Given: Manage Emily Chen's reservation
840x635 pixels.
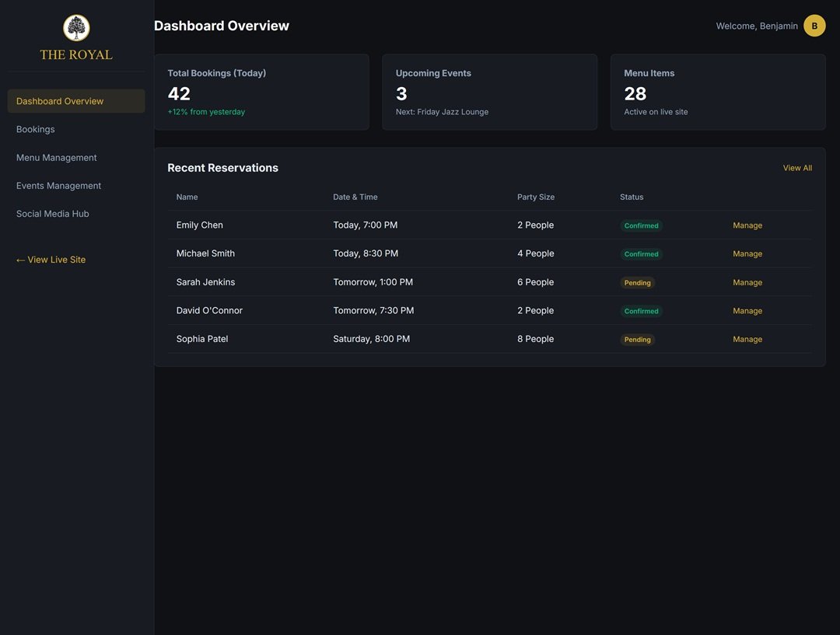Looking at the screenshot, I should coord(747,225).
